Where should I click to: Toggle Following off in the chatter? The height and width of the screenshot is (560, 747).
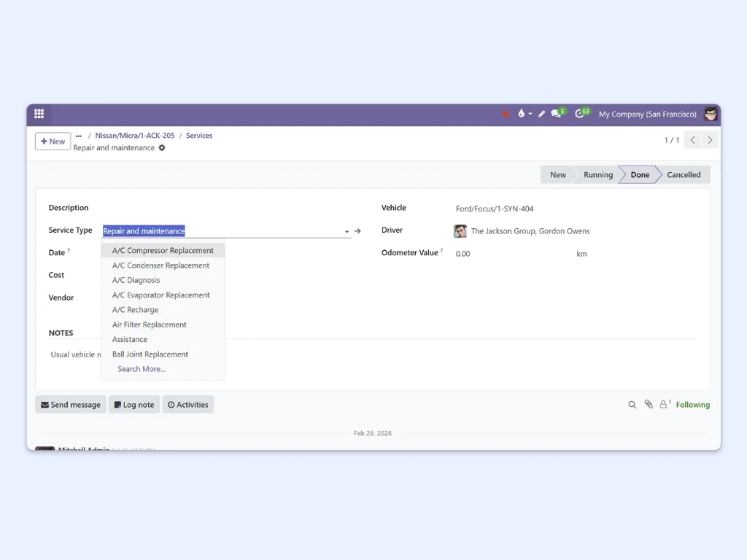[692, 404]
